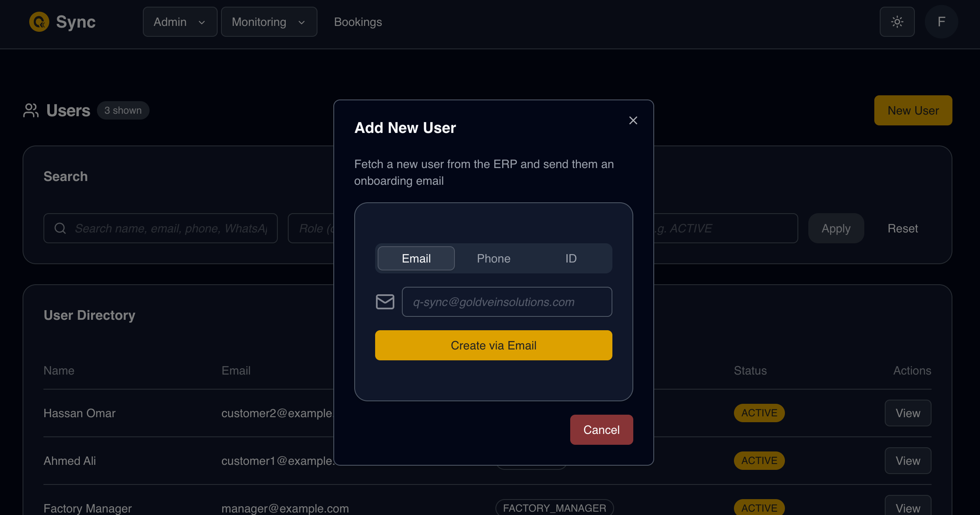Click the '3 shown' counter badge
Image resolution: width=980 pixels, height=515 pixels.
123,110
